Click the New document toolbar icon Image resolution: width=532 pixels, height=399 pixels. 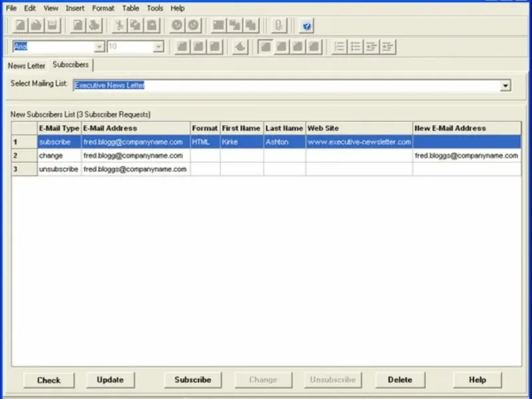(x=20, y=25)
